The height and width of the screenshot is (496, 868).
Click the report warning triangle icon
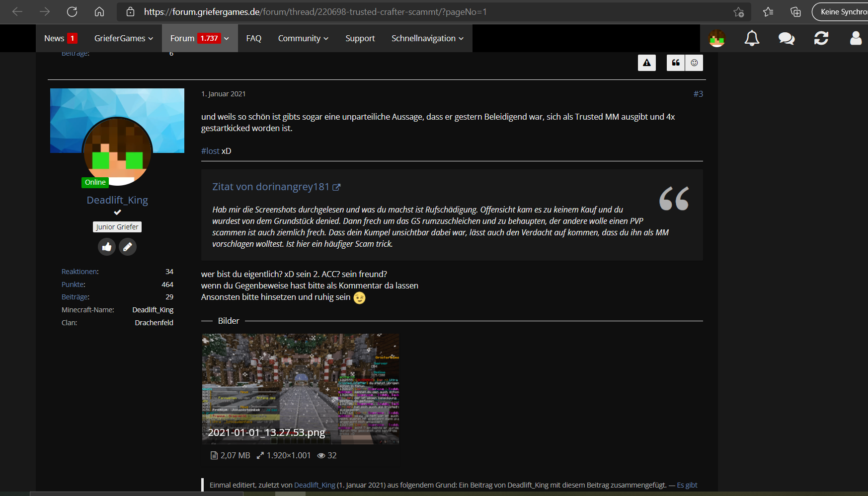point(647,63)
